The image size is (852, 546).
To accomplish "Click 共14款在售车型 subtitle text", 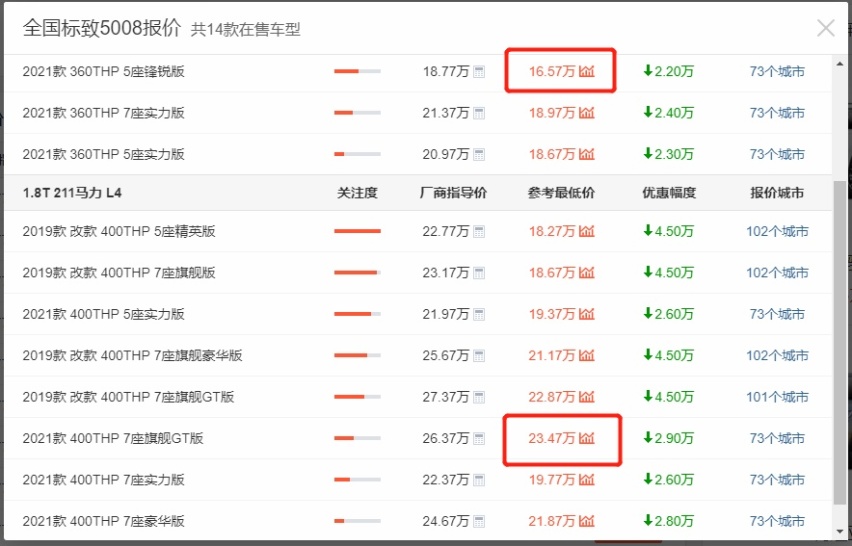I will [x=245, y=29].
